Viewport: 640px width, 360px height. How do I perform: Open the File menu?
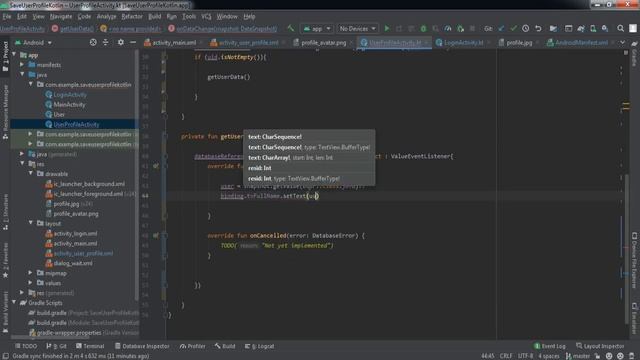(7, 17)
